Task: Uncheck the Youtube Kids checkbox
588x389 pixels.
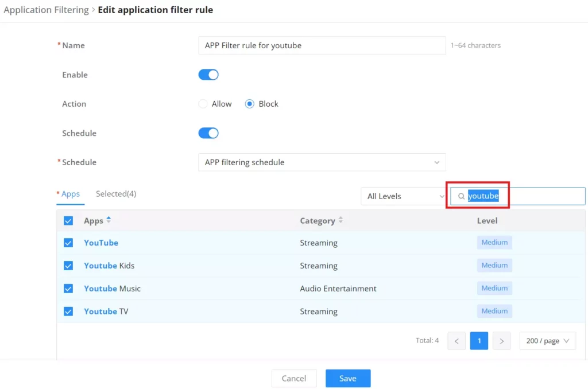Action: [x=68, y=266]
